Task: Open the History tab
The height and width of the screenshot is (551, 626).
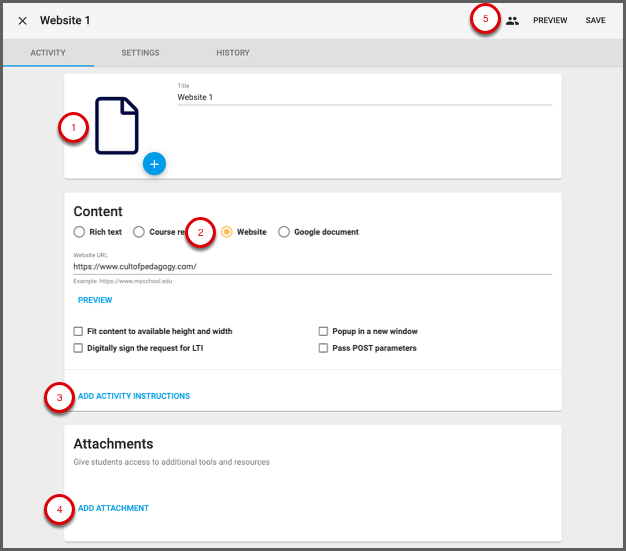Action: (x=233, y=53)
